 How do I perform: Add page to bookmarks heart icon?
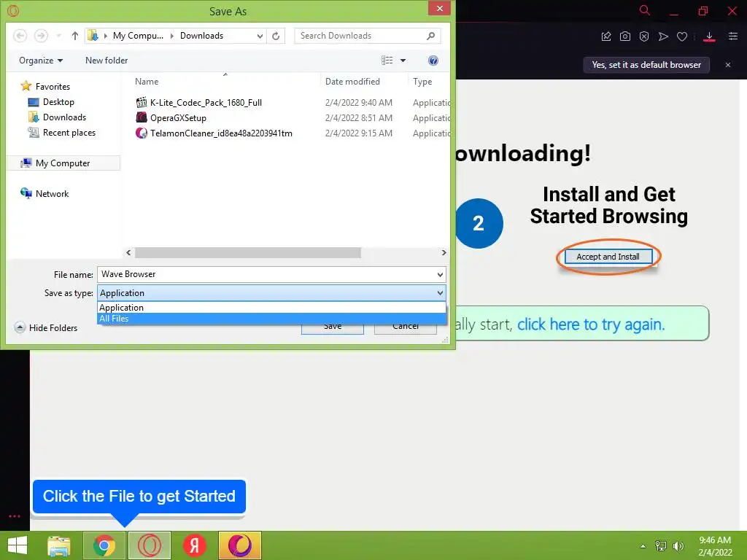click(x=682, y=36)
